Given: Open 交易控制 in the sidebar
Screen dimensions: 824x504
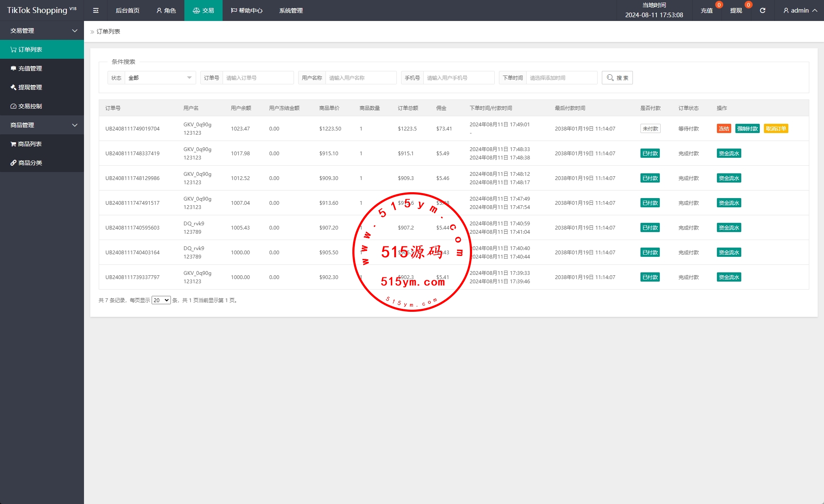Looking at the screenshot, I should tap(30, 106).
